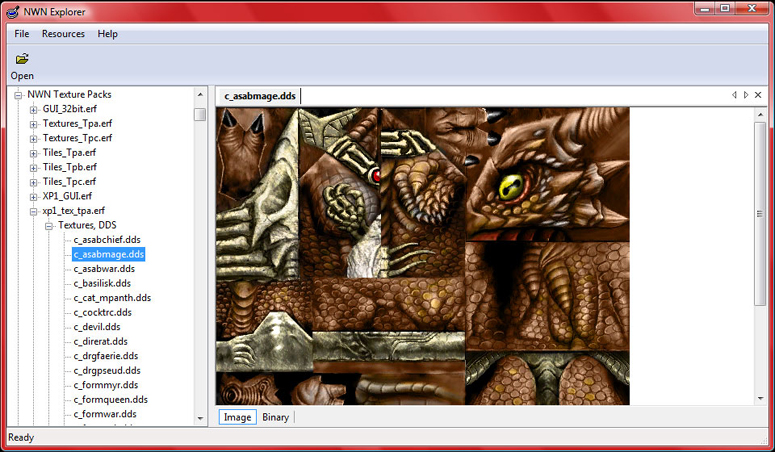775x452 pixels.
Task: Open the File menu
Action: coord(22,34)
